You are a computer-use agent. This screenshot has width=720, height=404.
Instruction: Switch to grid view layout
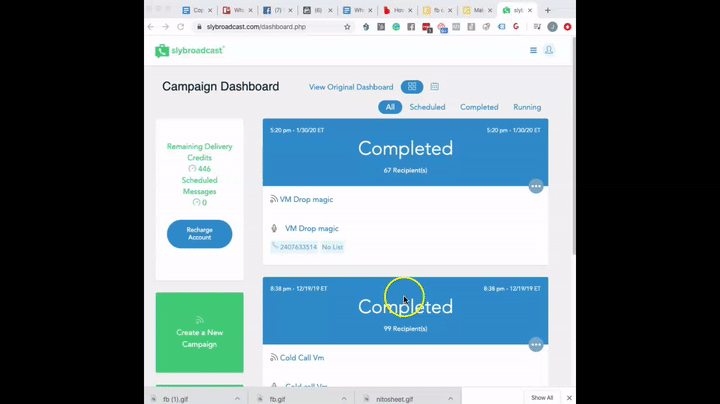411,87
